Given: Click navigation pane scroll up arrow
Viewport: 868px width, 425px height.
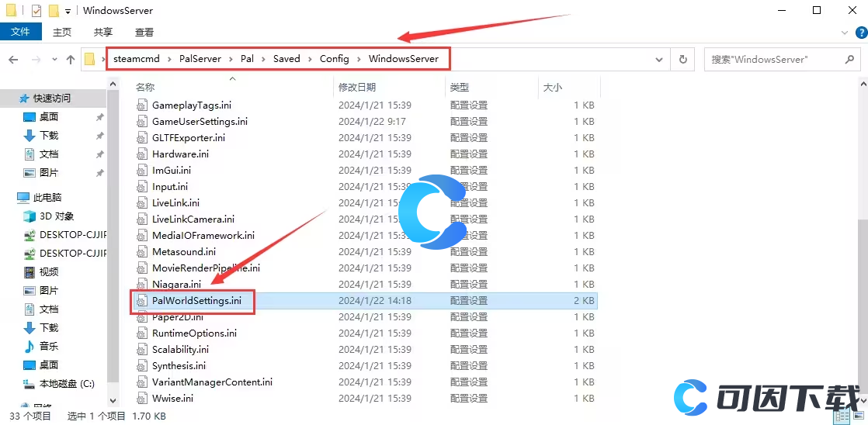Looking at the screenshot, I should (x=113, y=85).
